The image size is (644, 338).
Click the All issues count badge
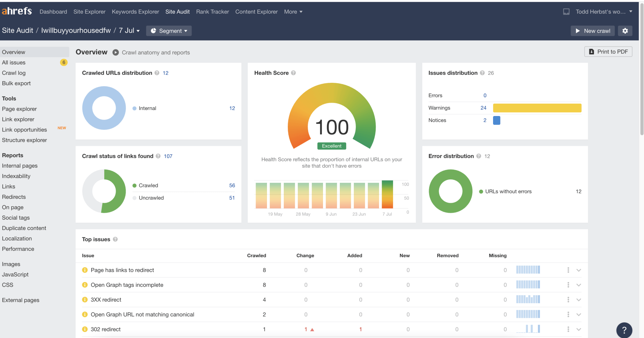(64, 62)
